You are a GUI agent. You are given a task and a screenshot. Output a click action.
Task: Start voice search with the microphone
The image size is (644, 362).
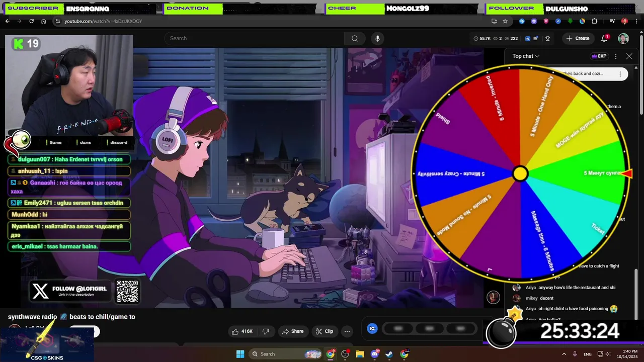click(x=377, y=38)
